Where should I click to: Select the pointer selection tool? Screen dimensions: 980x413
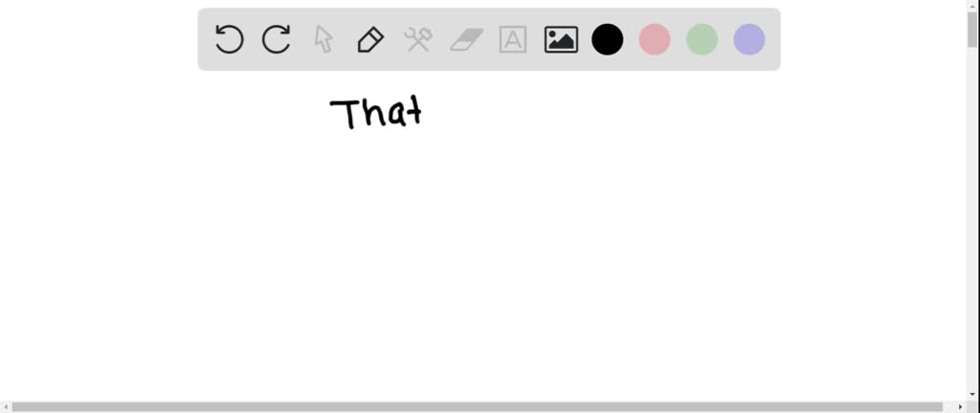pos(323,39)
